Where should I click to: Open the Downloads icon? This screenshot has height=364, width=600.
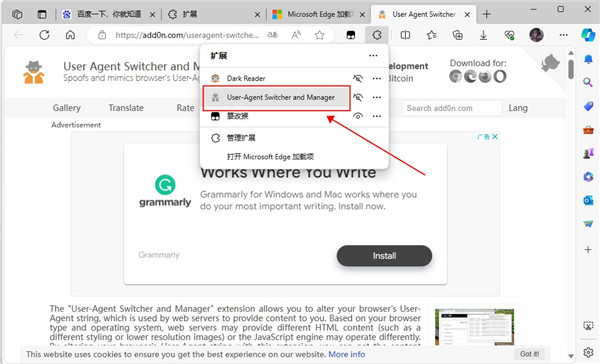point(484,35)
